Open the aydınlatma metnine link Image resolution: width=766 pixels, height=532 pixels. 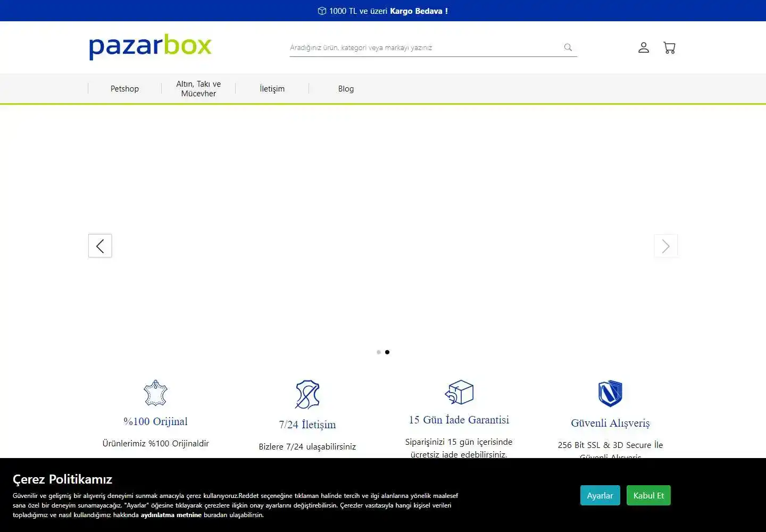click(171, 515)
